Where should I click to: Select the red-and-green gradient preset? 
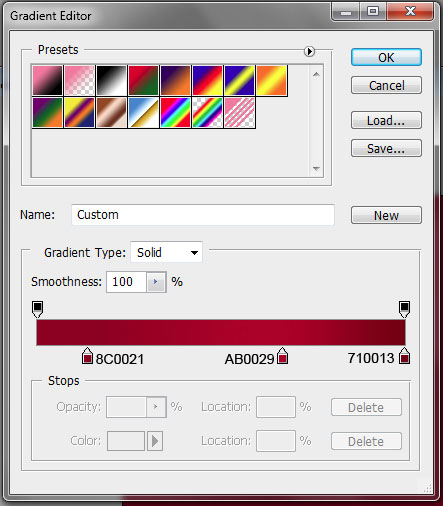click(143, 81)
